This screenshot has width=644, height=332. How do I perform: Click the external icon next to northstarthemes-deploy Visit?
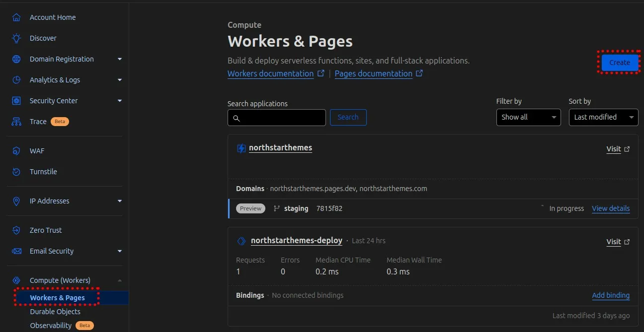pos(627,242)
